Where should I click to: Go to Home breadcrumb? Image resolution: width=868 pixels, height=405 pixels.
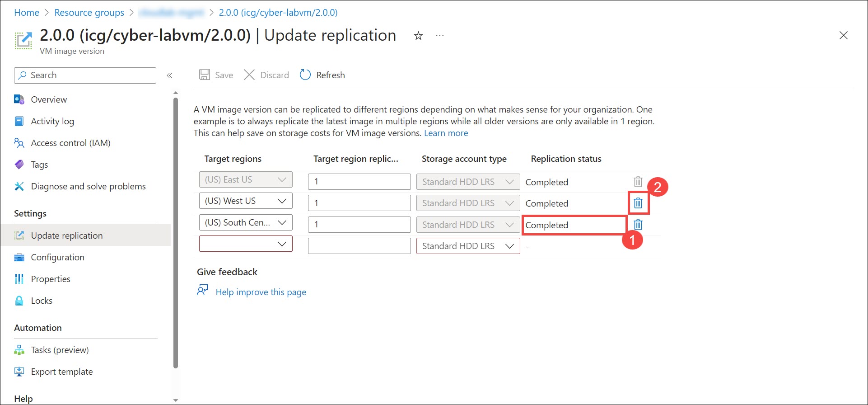coord(27,13)
